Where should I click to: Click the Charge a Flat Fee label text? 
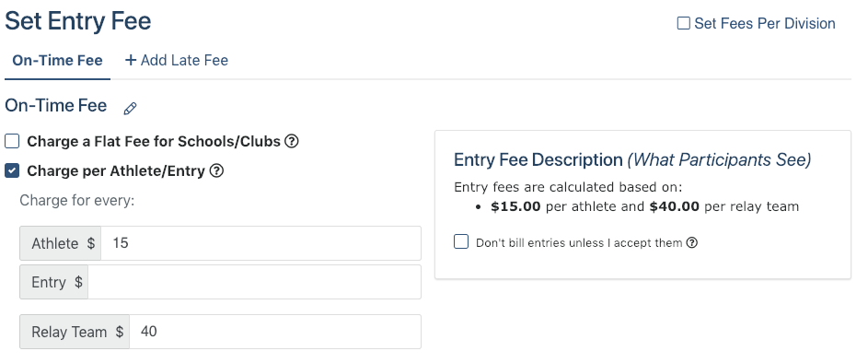tap(154, 141)
